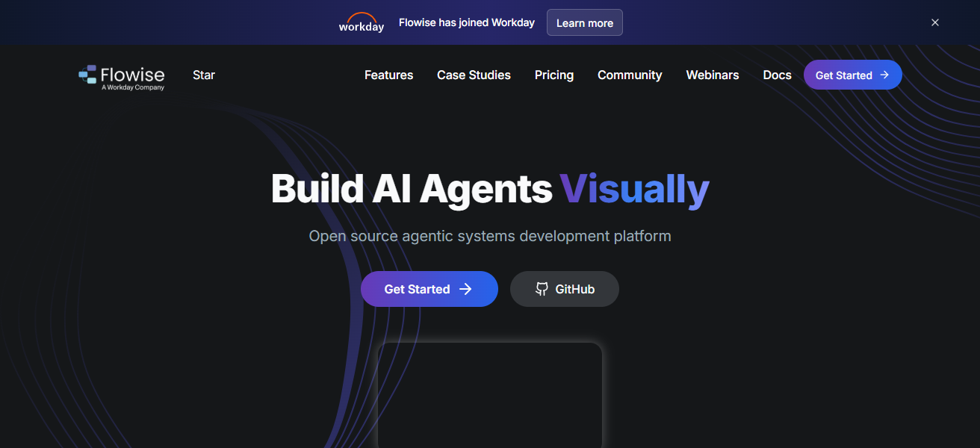Click the "Open source agentic systems" subtitle
This screenshot has width=980, height=448.
point(490,236)
